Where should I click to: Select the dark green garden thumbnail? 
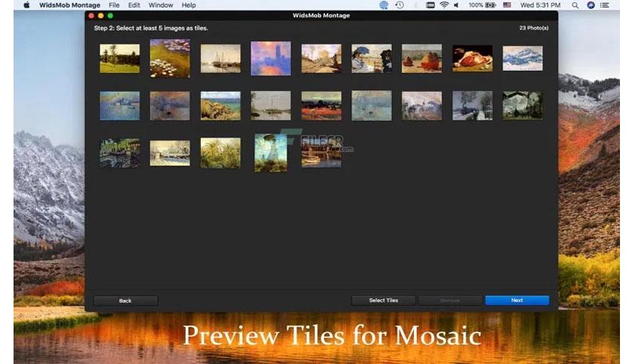(x=523, y=106)
